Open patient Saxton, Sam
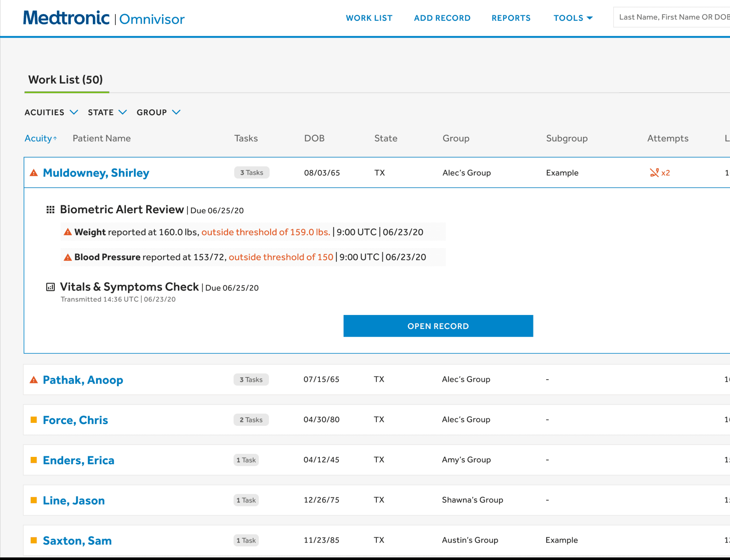 (77, 540)
